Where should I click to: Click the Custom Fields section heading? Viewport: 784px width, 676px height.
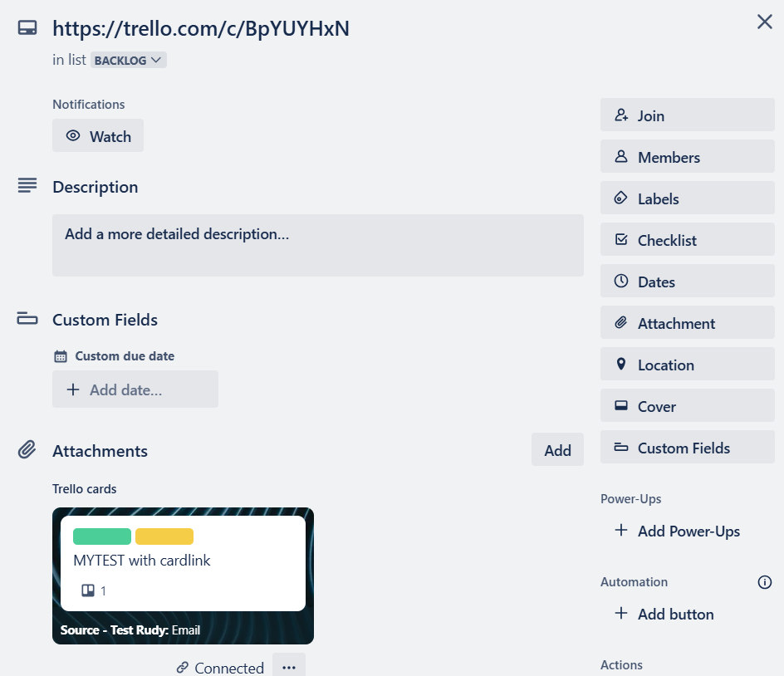tap(105, 320)
